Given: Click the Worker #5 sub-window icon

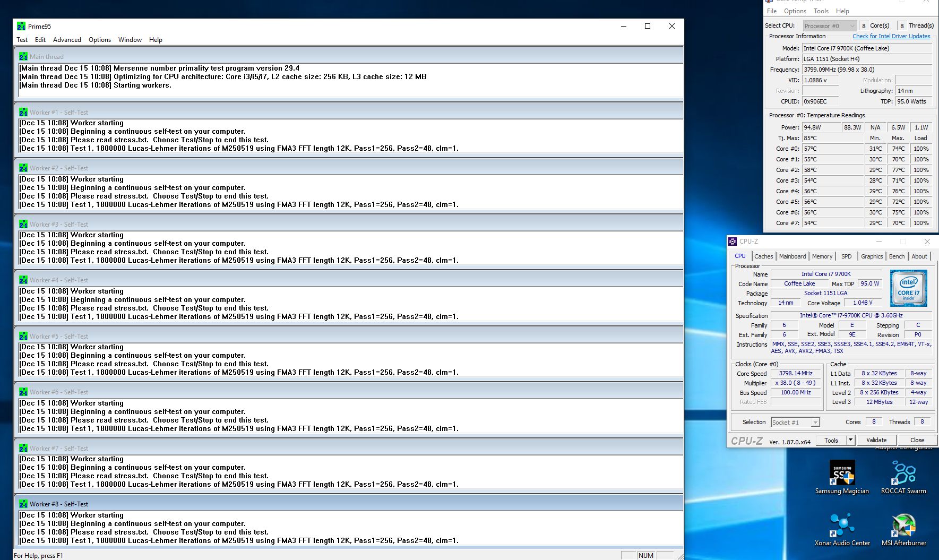Looking at the screenshot, I should click(23, 336).
